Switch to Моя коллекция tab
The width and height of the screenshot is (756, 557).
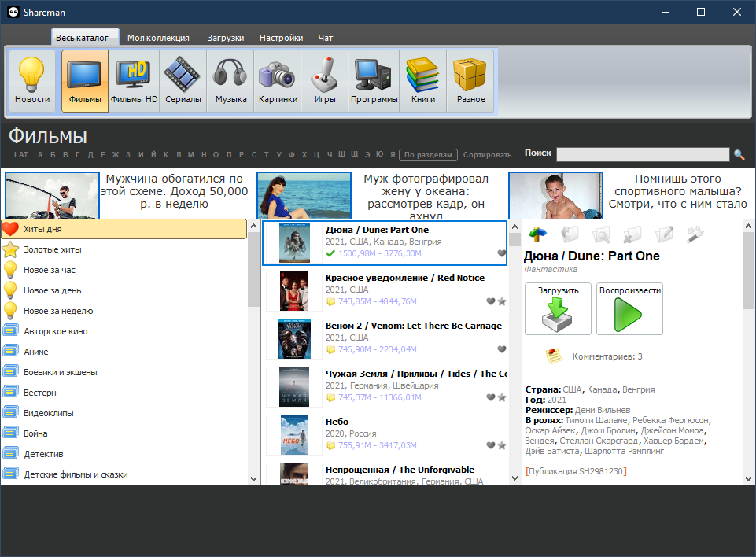(x=158, y=38)
